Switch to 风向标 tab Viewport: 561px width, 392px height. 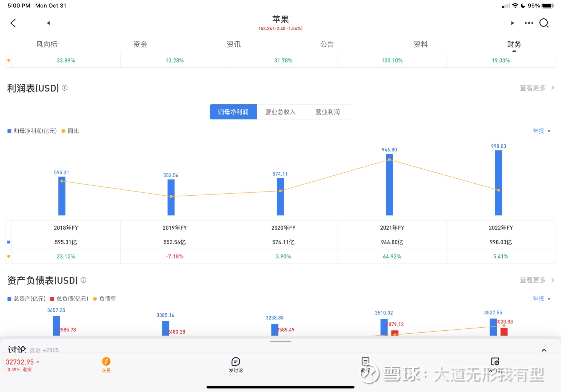point(47,44)
